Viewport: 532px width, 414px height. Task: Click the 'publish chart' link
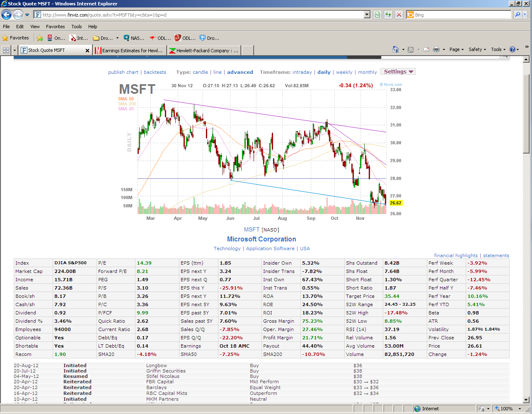click(123, 72)
